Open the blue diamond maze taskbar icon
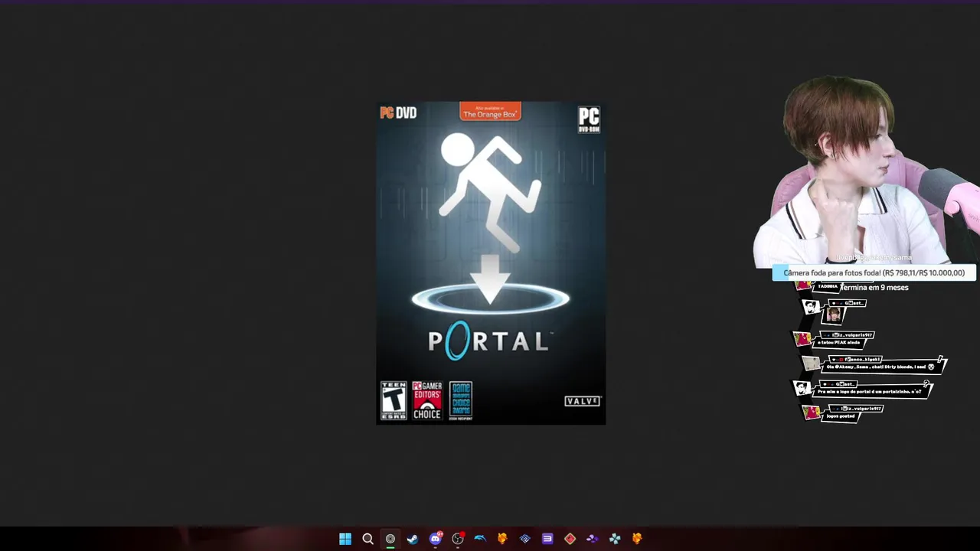 [525, 539]
